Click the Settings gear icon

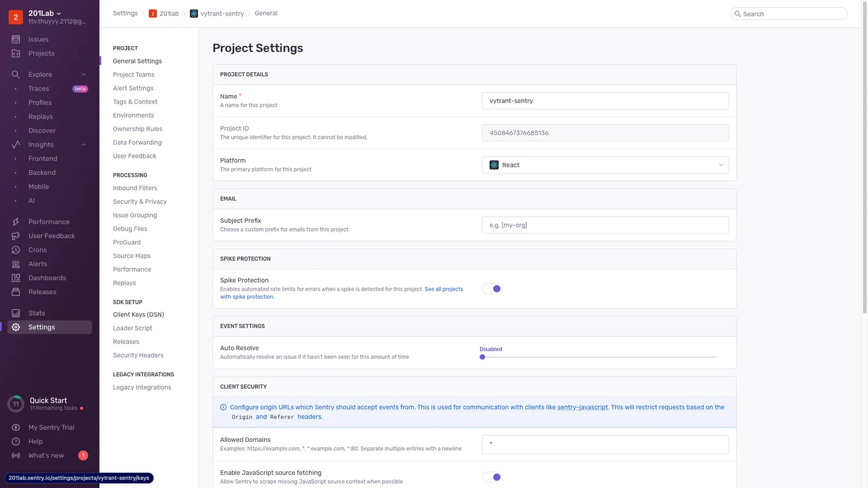point(16,327)
